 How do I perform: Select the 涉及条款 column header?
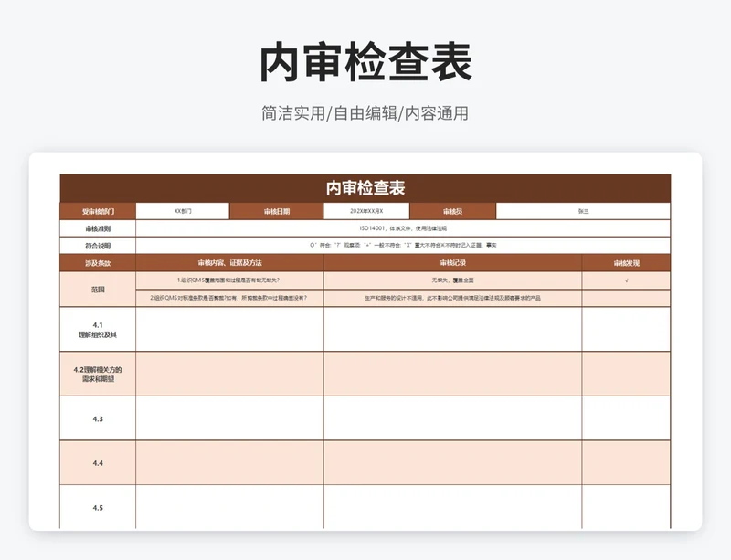point(98,263)
